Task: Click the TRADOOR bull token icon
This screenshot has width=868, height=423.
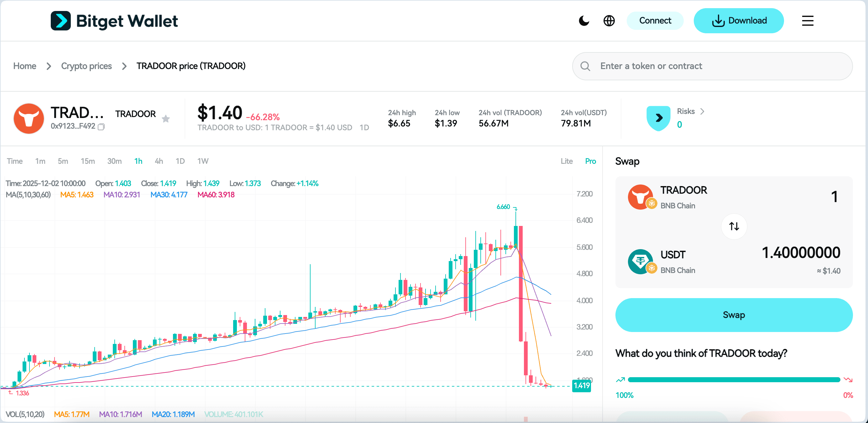Action: pos(29,119)
